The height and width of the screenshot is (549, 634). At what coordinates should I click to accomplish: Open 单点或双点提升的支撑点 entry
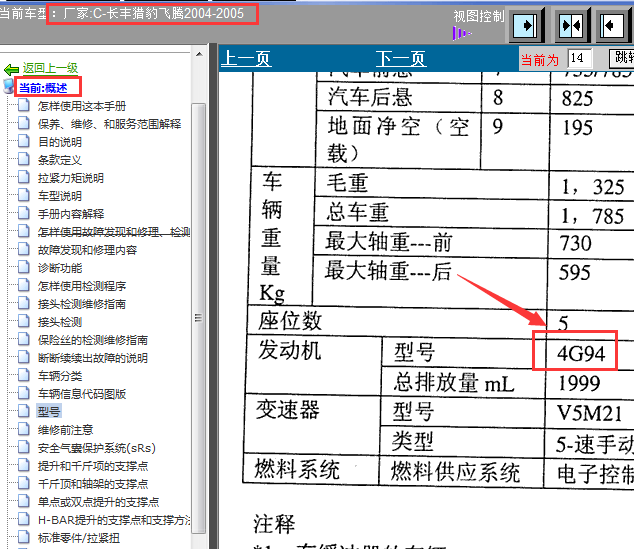click(x=98, y=502)
